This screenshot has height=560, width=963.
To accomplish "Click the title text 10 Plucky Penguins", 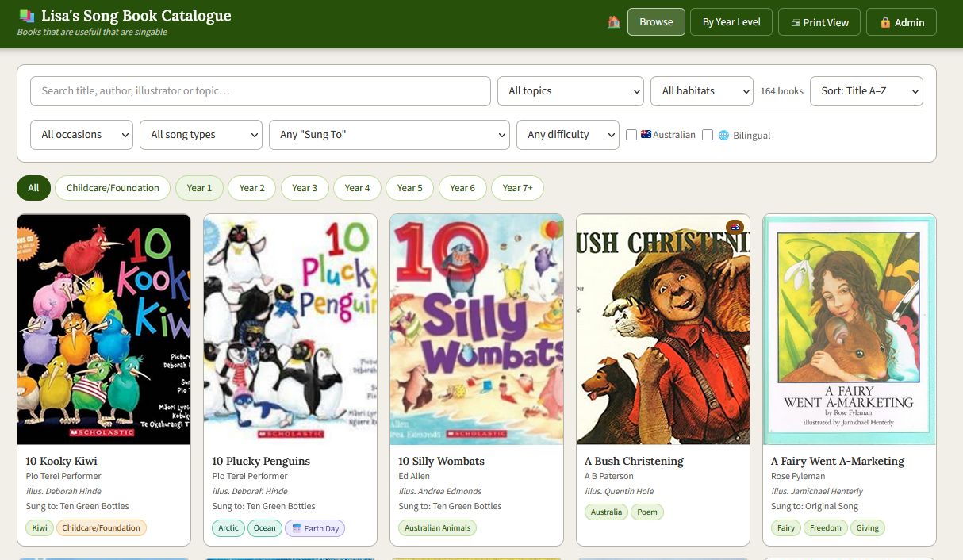I will [x=261, y=461].
